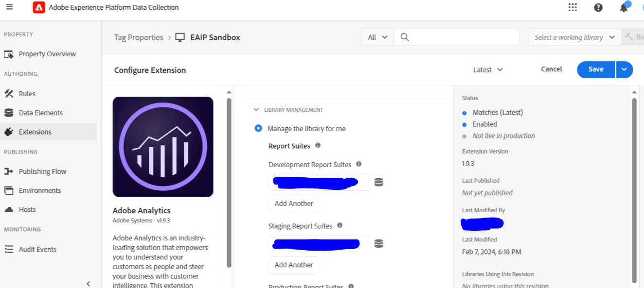Click the Extensions plug icon
The height and width of the screenshot is (288, 644).
(9, 132)
